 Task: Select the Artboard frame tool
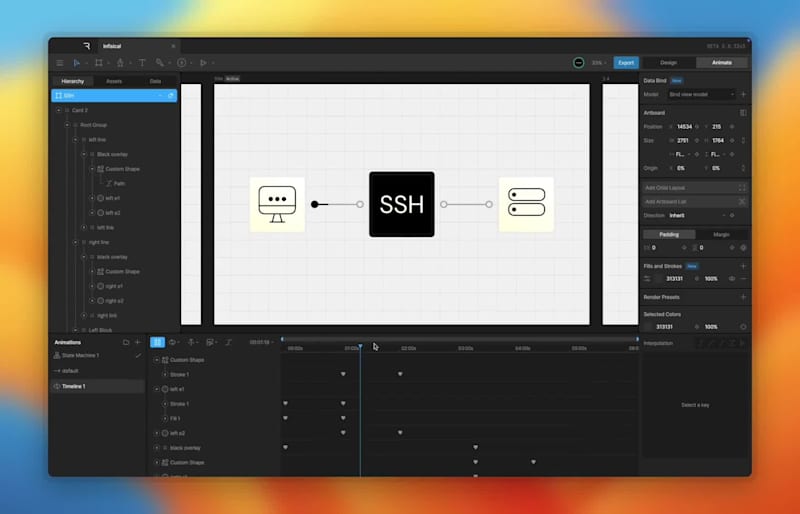click(x=99, y=63)
